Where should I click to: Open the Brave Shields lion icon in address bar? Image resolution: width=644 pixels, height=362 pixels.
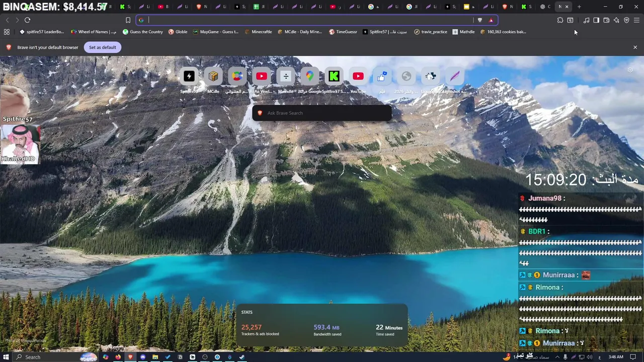[479, 20]
